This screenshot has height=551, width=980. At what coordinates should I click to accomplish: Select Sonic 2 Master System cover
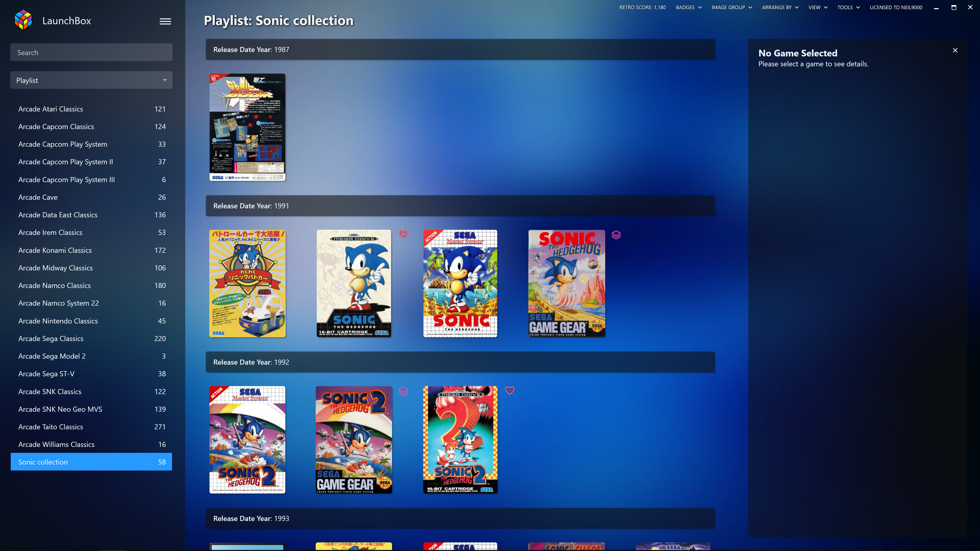click(x=247, y=440)
